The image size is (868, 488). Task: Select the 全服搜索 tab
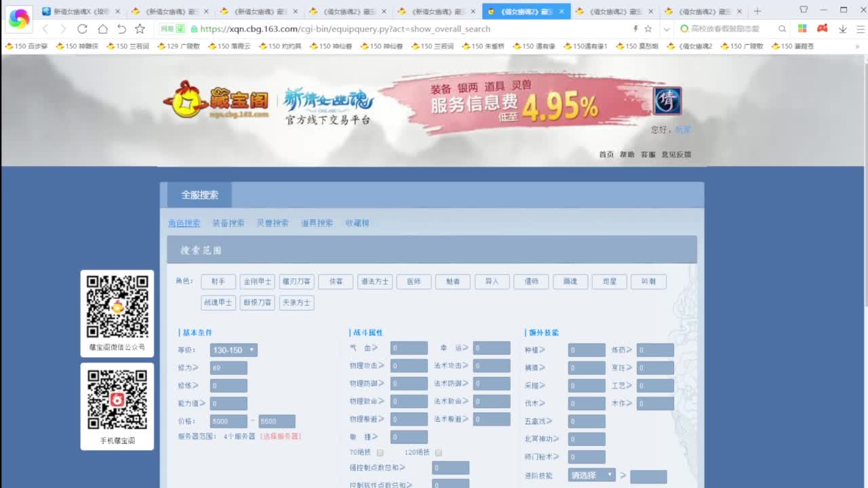200,195
